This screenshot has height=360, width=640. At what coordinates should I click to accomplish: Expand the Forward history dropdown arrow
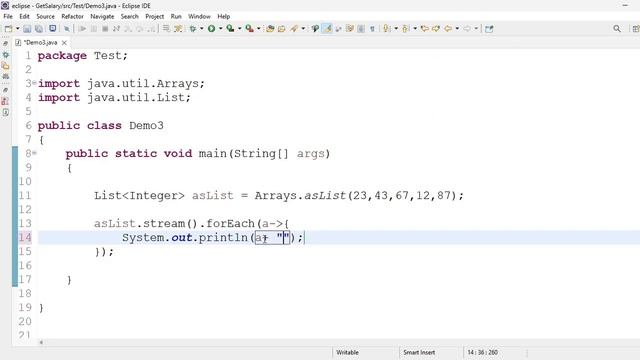point(476,29)
